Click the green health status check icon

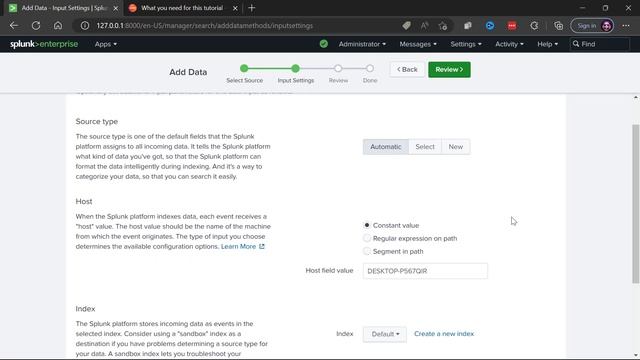324,44
